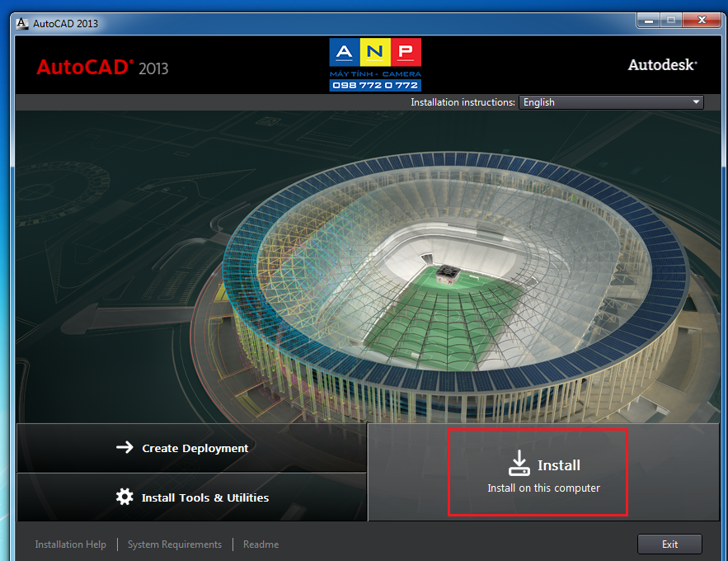
Task: Click the Install download icon
Action: (x=519, y=463)
